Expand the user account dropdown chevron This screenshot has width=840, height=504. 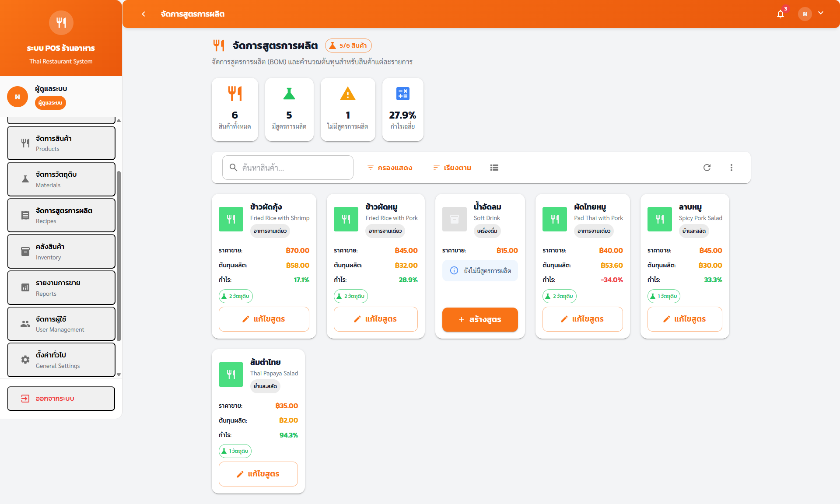pos(821,13)
